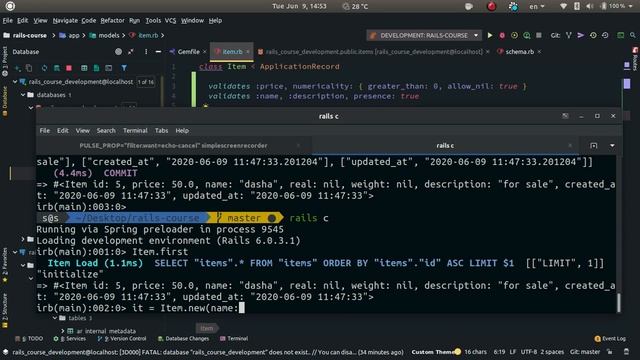Select the simplescreenrecorder terminal tab
The image size is (640, 360).
tap(173, 146)
